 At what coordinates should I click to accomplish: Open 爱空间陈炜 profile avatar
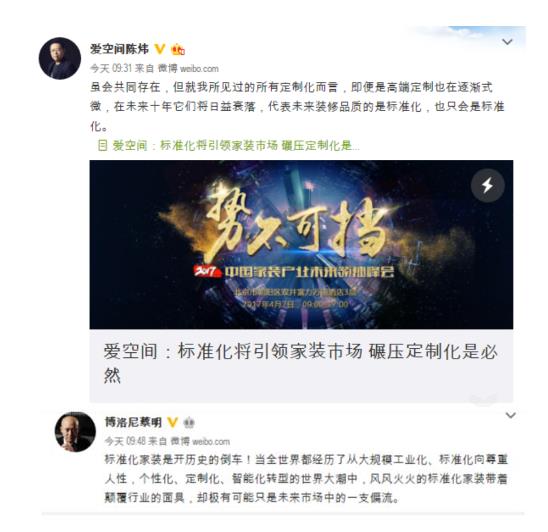point(60,58)
